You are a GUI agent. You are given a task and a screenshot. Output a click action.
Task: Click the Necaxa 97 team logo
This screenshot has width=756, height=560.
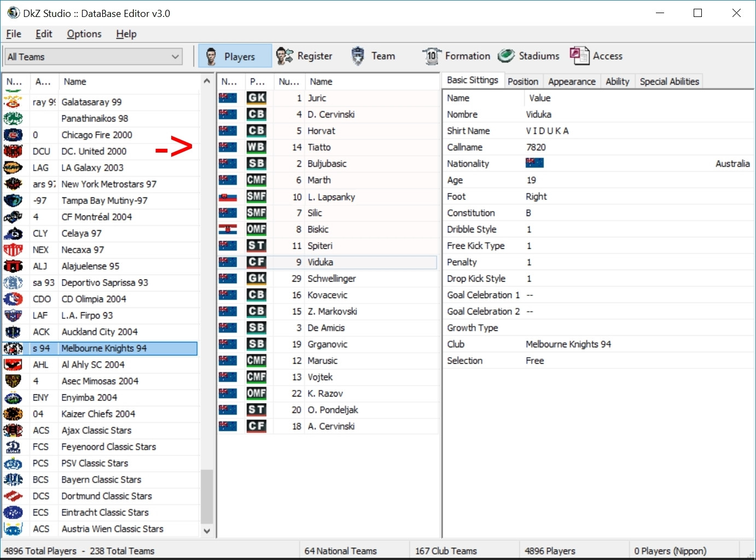click(x=13, y=249)
